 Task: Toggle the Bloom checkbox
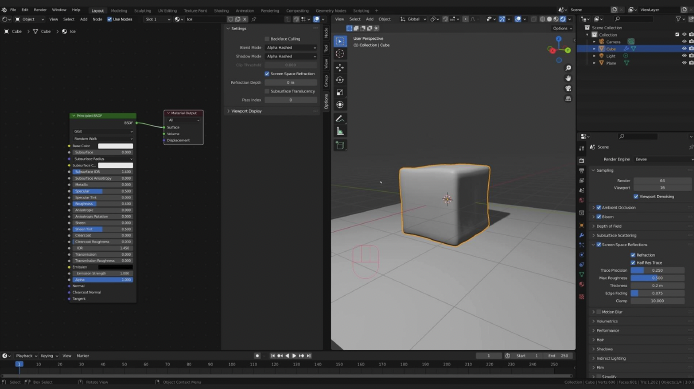[599, 217]
